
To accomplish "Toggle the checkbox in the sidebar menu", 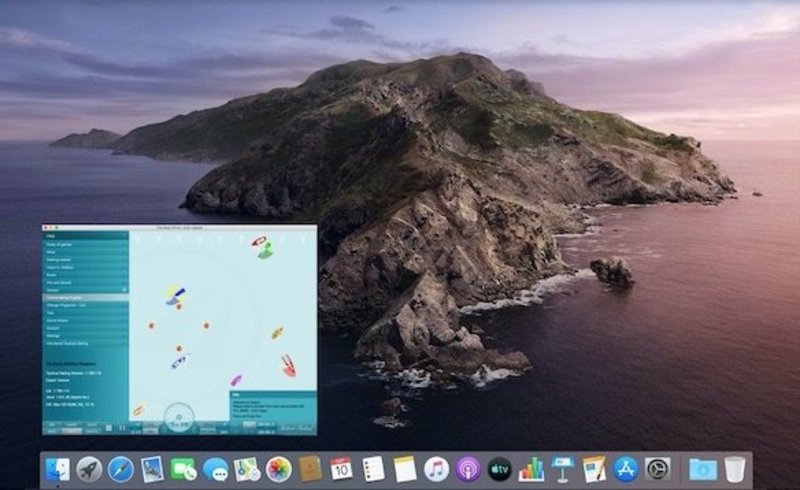I will click(x=124, y=290).
